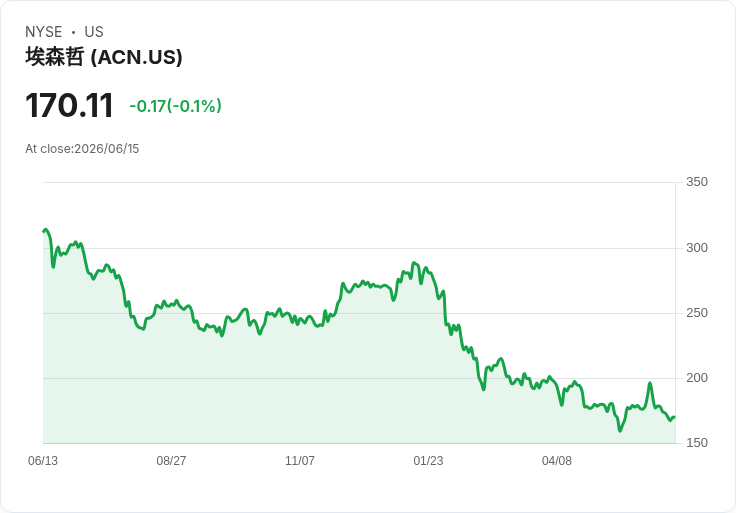
Task: Click the 150 price axis label
Action: click(697, 443)
